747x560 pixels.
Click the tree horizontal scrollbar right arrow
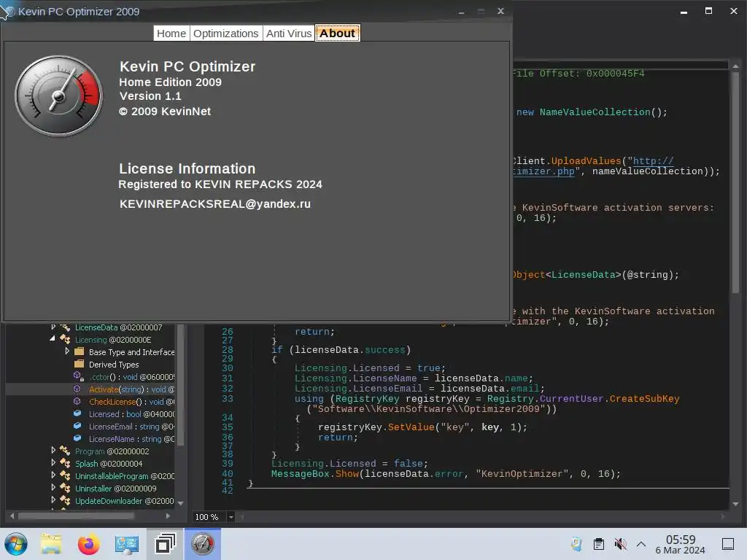click(168, 516)
